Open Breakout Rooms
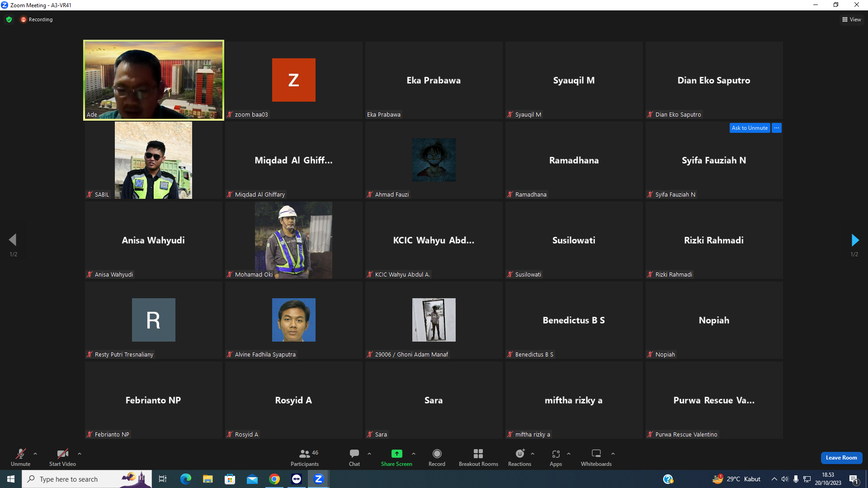Viewport: 868px width, 488px height. point(478,457)
